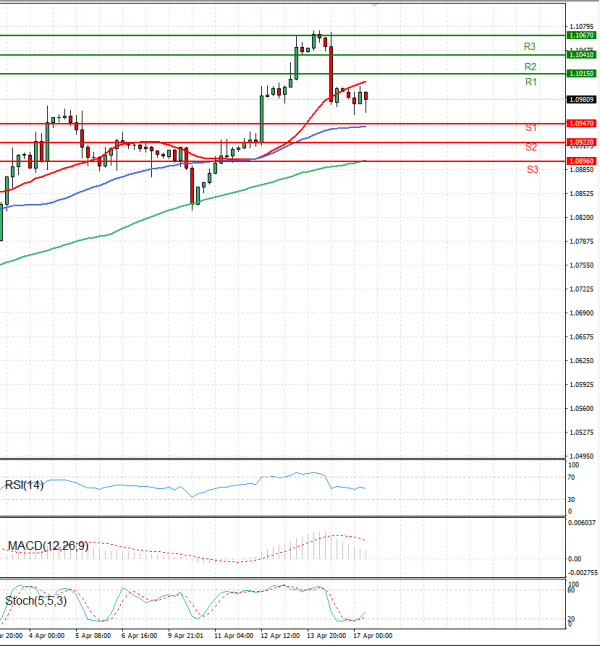Click the green 1.10150 price tag
The image size is (600, 646).
tap(581, 74)
